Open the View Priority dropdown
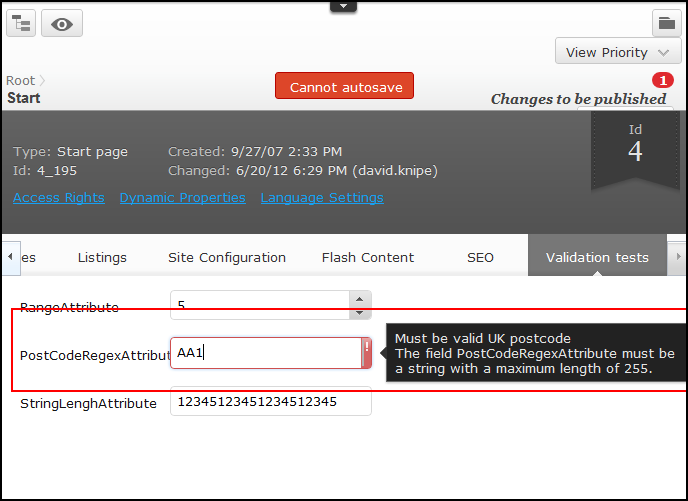Screen dimensions: 688x501 coord(618,52)
